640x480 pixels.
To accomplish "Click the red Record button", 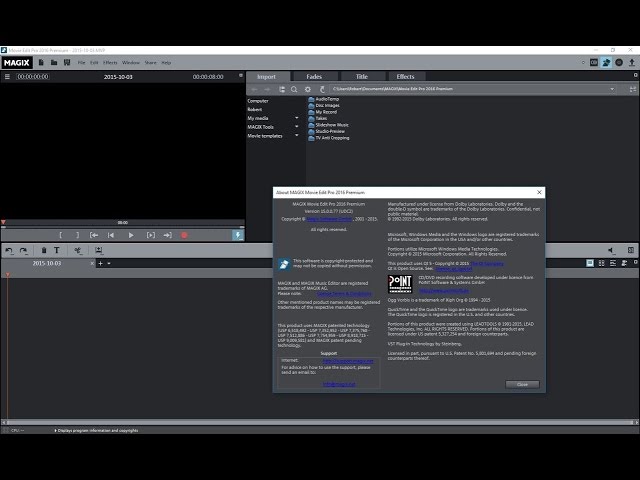I will pos(184,235).
